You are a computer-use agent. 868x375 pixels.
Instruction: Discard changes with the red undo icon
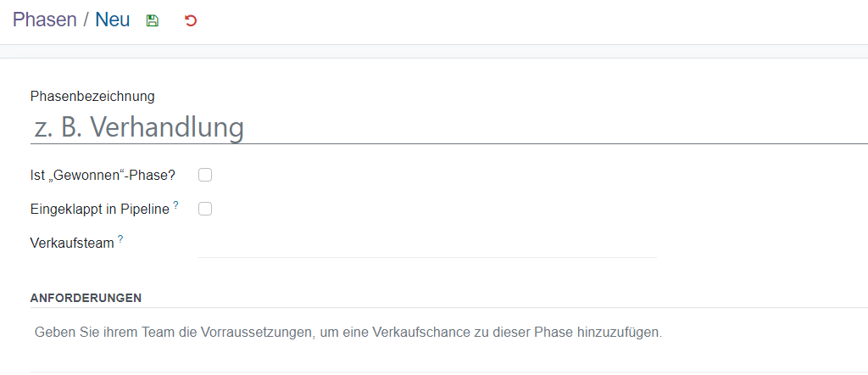191,20
